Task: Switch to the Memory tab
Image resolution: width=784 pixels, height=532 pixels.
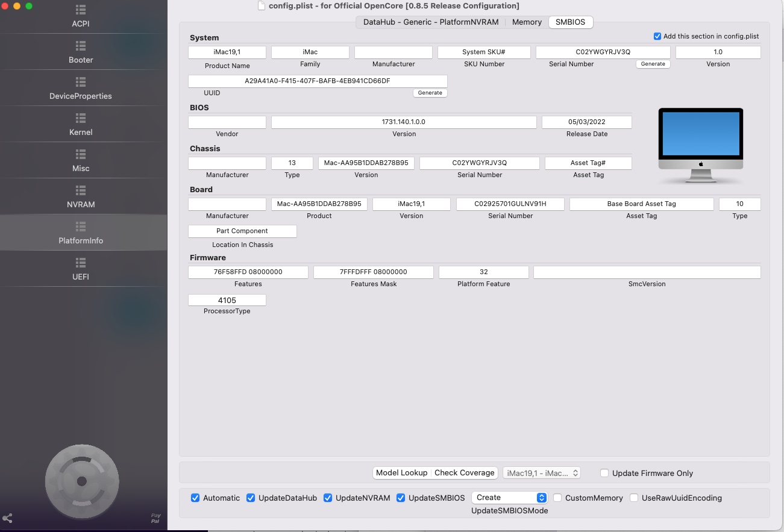Action: point(527,22)
